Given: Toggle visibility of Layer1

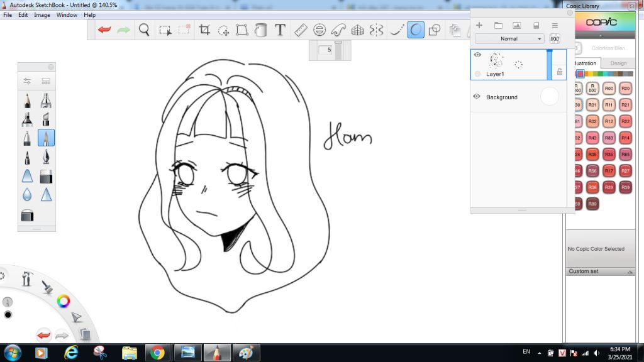Looking at the screenshot, I should click(x=477, y=55).
